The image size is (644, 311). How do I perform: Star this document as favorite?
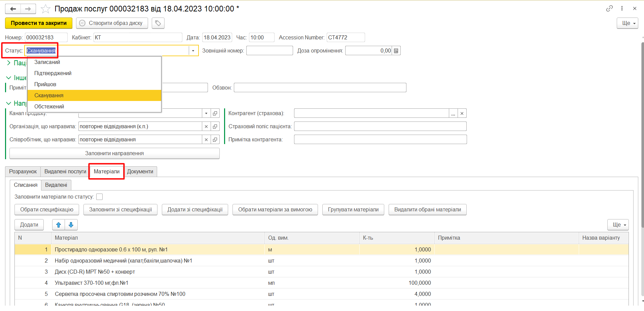coord(45,9)
